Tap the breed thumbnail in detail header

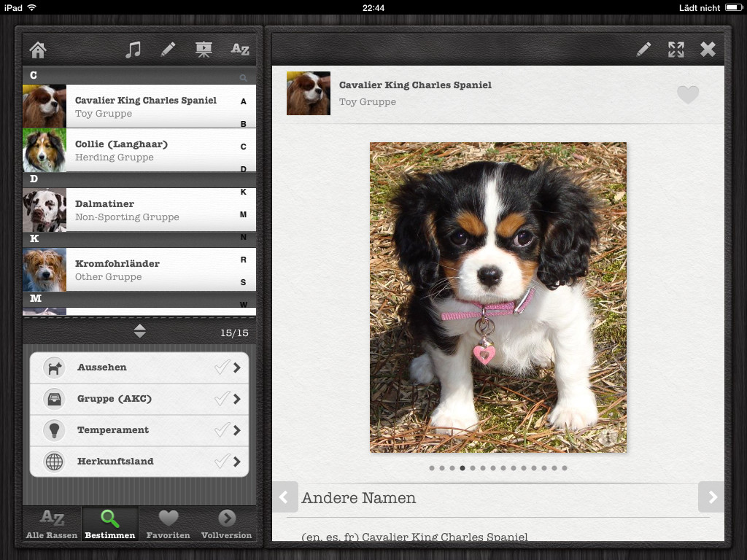pos(309,93)
